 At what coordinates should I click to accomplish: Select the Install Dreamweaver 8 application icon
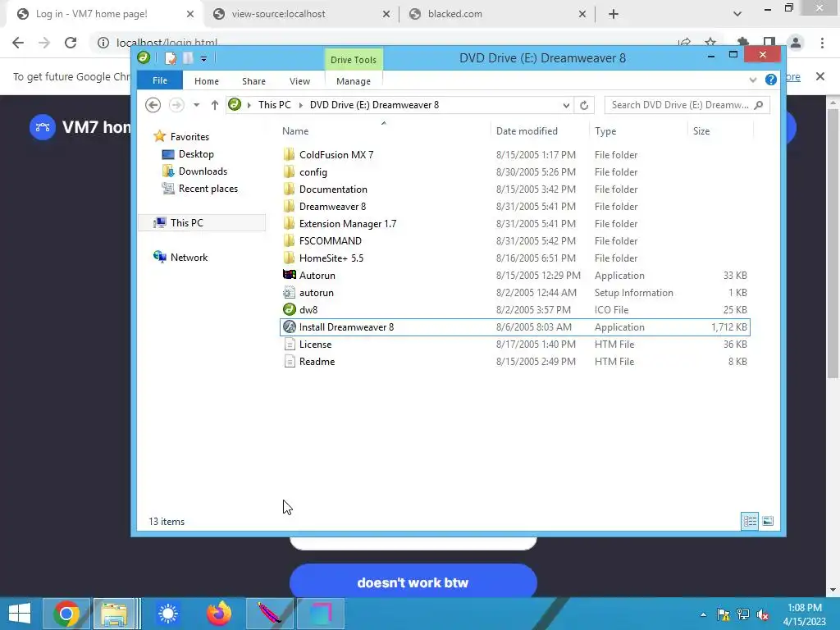click(290, 326)
